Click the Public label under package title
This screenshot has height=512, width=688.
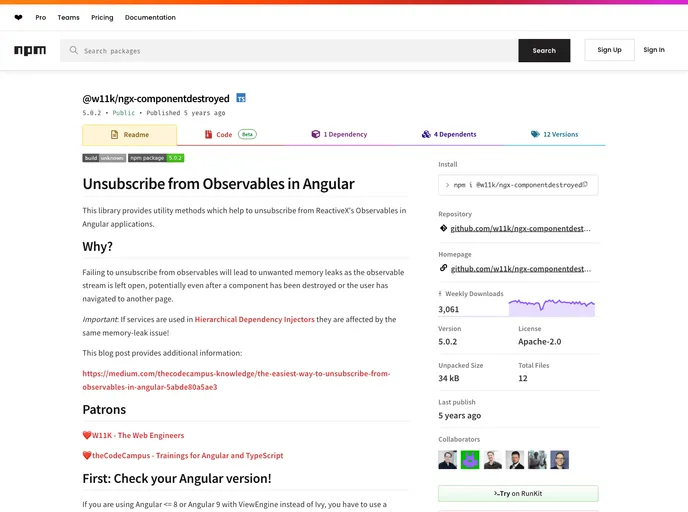124,113
